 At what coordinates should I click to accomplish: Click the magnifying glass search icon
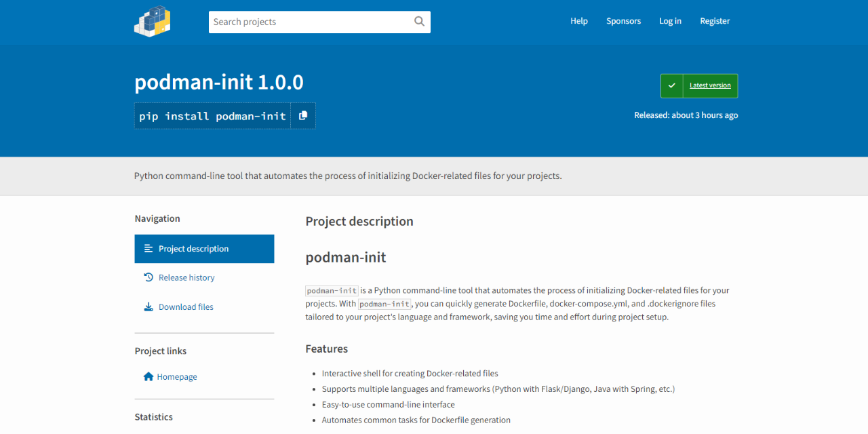coord(420,22)
